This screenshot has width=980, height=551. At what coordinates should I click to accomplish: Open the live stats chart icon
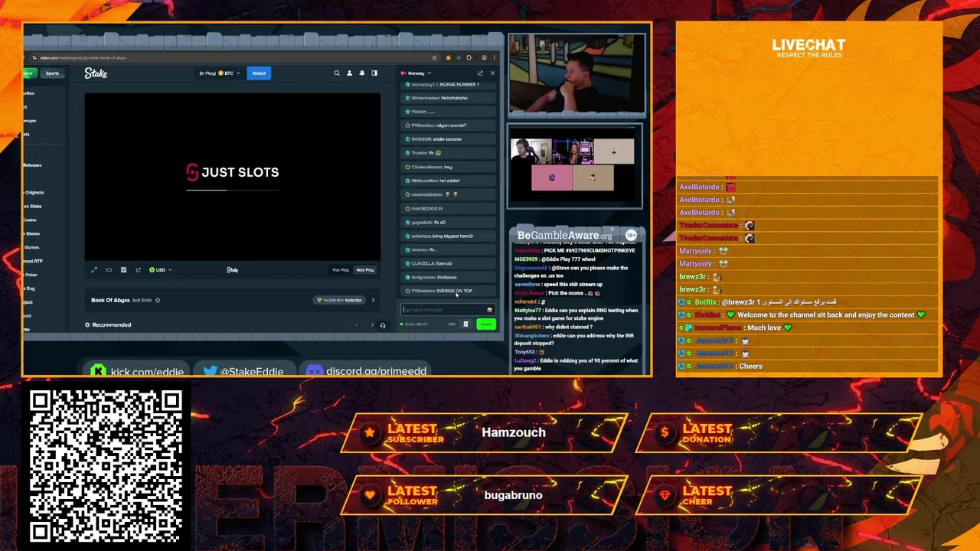pyautogui.click(x=123, y=269)
